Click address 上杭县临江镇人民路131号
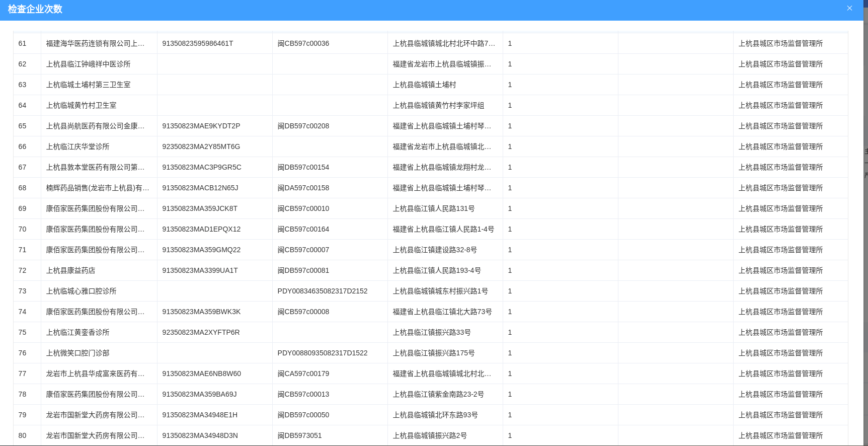Screen dimensions: 868x446 [x=434, y=209]
